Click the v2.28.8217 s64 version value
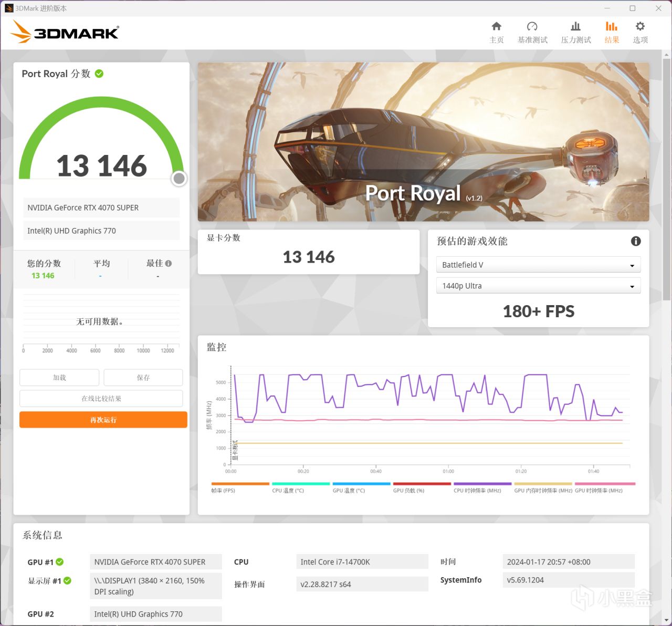 [362, 584]
